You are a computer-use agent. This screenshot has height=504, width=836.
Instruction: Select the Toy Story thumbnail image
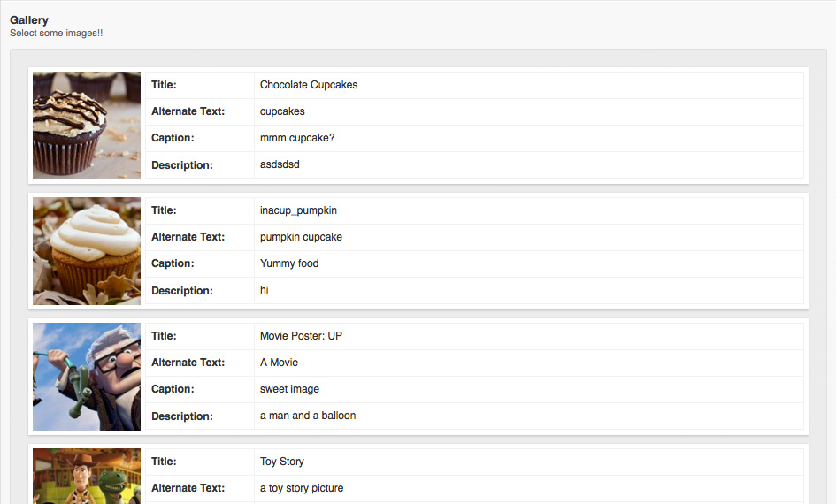[x=87, y=476]
